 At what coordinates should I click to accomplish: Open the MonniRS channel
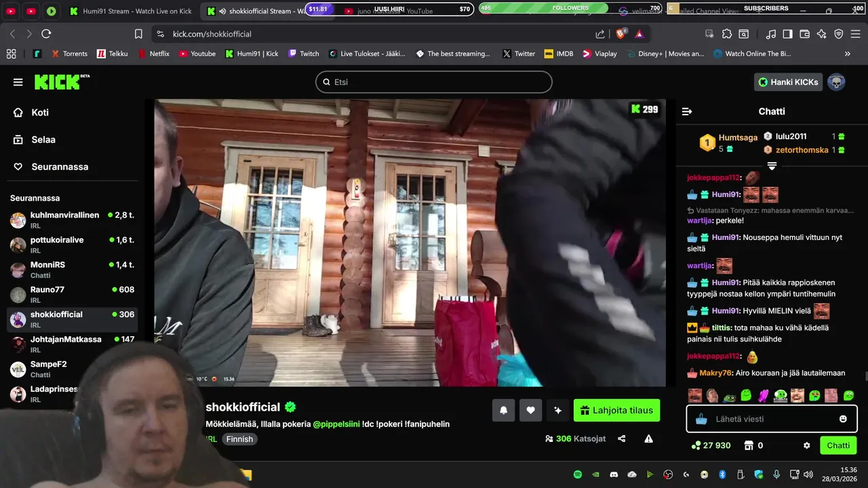72,270
